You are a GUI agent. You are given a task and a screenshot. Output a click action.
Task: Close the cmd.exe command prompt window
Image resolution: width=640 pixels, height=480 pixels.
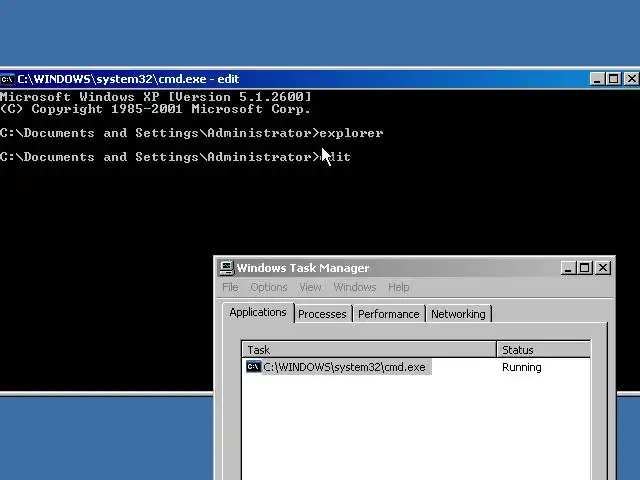(631, 79)
